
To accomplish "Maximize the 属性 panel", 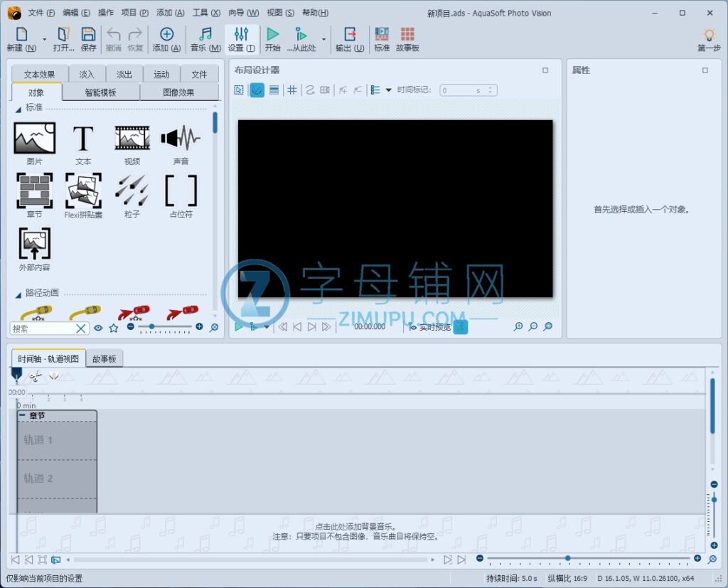I will click(705, 70).
